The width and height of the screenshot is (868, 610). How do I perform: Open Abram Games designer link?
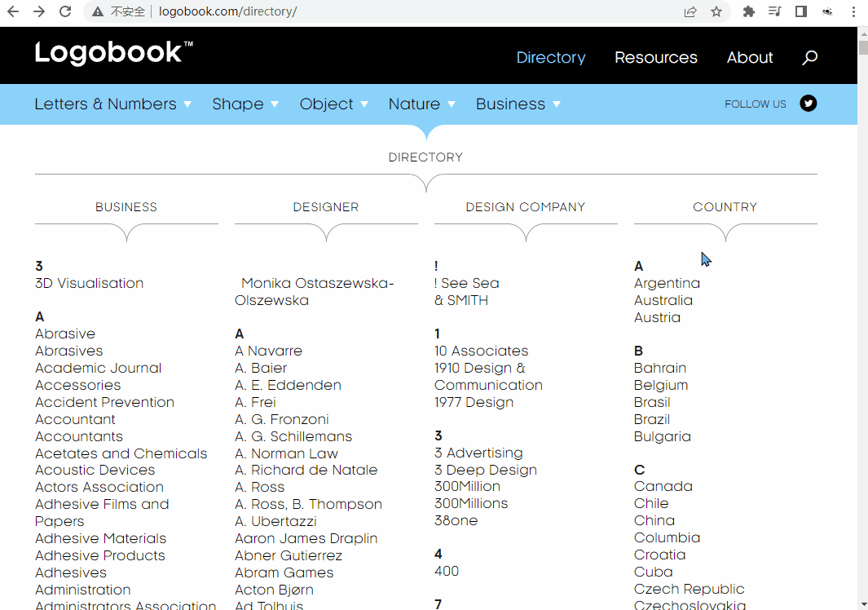tap(284, 572)
